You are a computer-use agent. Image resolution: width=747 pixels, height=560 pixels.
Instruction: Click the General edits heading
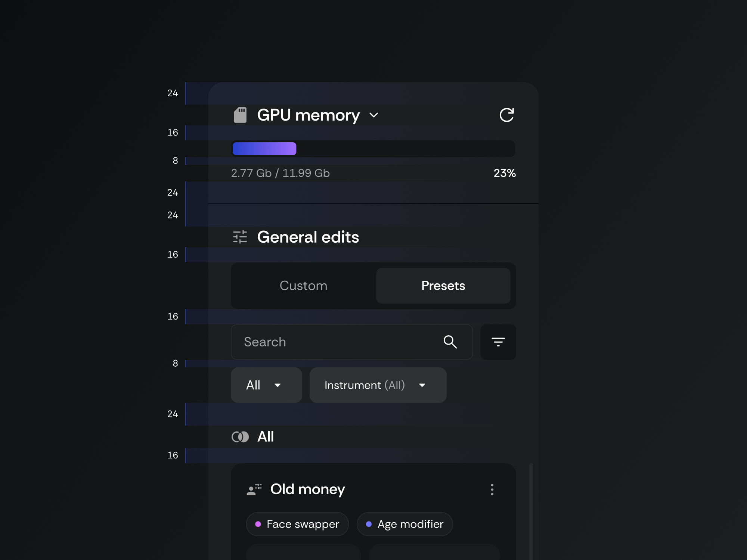coord(308,237)
